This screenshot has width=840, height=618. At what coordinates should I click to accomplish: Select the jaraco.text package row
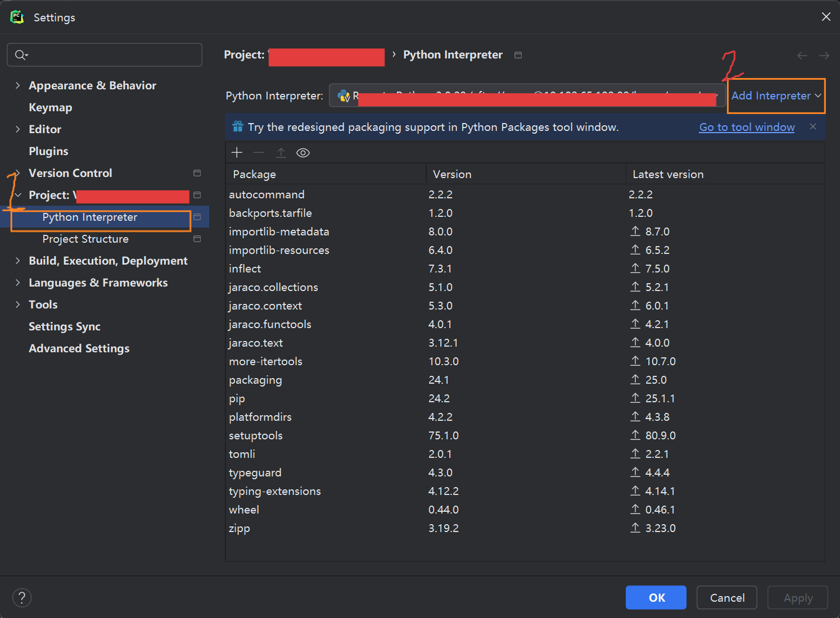pos(525,343)
